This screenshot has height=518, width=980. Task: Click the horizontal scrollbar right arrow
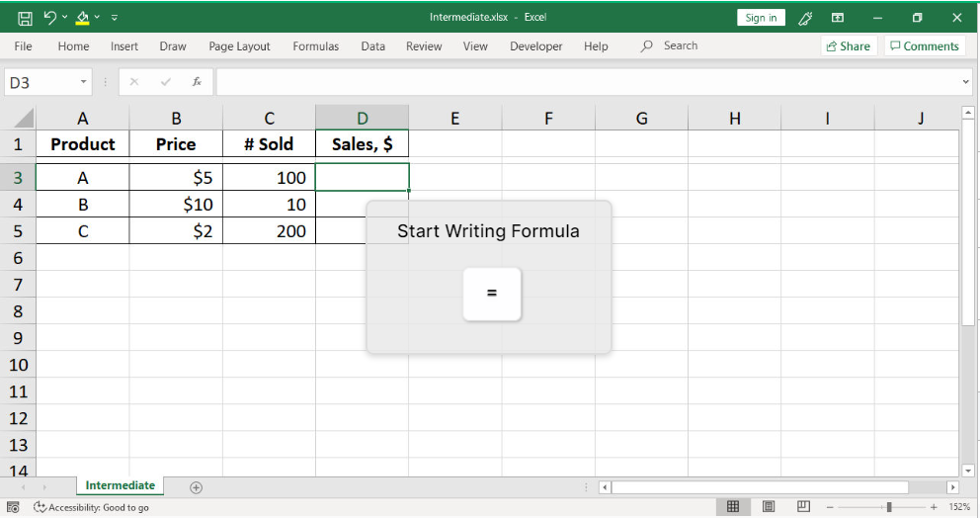click(952, 486)
